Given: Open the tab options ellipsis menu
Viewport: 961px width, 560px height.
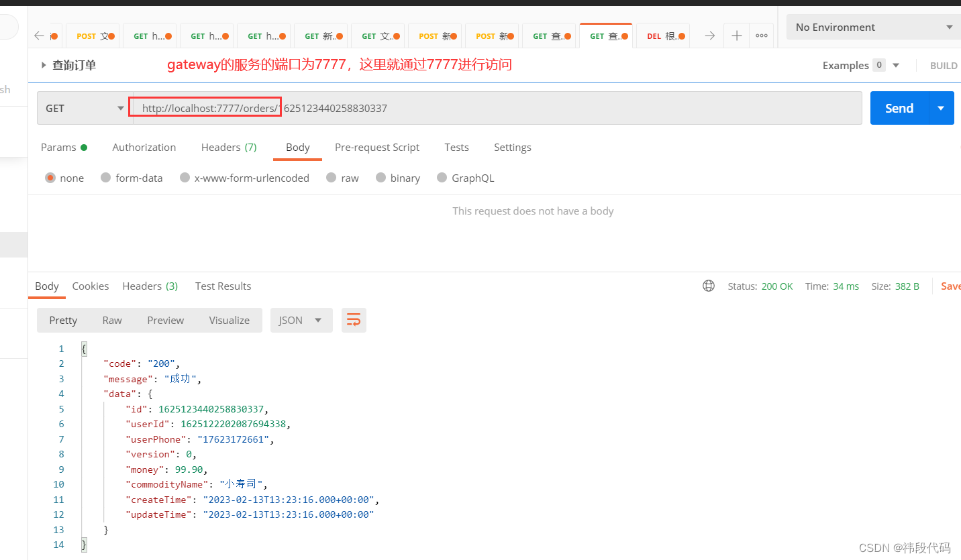Looking at the screenshot, I should coord(761,36).
